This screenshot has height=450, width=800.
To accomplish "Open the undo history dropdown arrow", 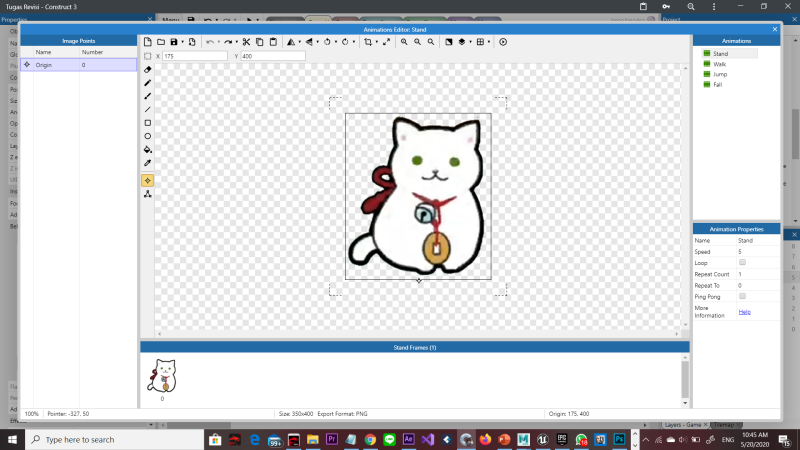I will pyautogui.click(x=218, y=42).
